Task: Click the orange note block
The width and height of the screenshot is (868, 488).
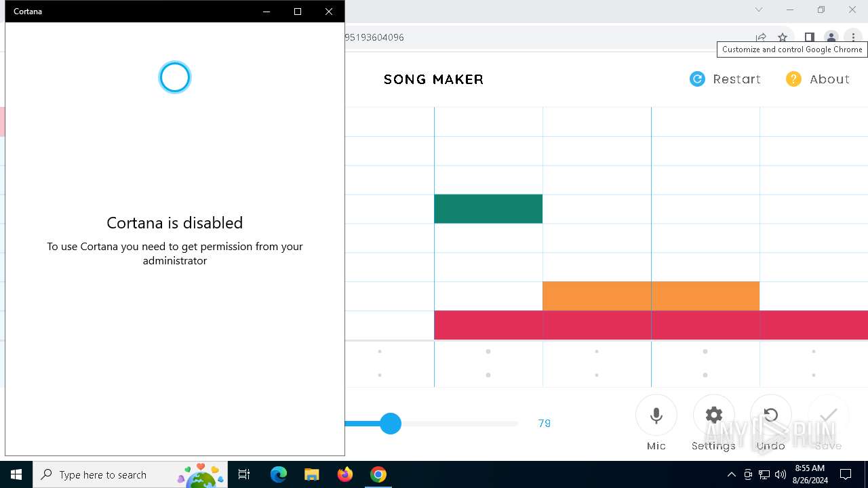Action: (651, 296)
